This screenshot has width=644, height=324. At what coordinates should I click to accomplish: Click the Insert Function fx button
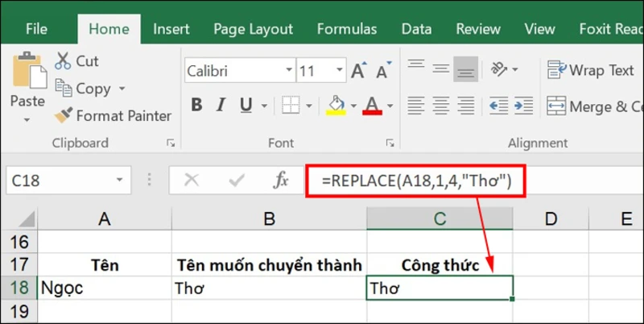pos(281,180)
